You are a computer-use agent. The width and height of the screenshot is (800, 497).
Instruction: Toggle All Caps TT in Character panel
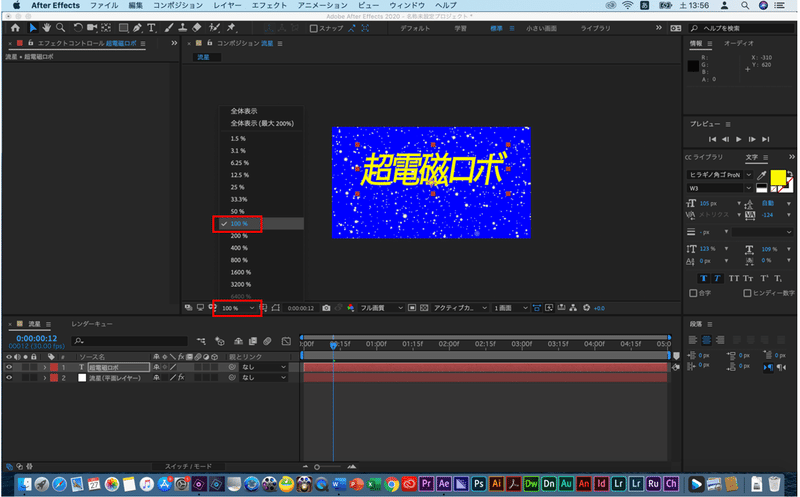click(x=734, y=278)
